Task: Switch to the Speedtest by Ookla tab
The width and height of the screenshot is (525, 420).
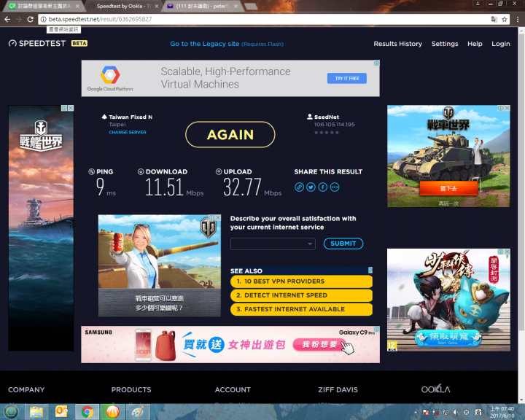Action: pyautogui.click(x=123, y=6)
